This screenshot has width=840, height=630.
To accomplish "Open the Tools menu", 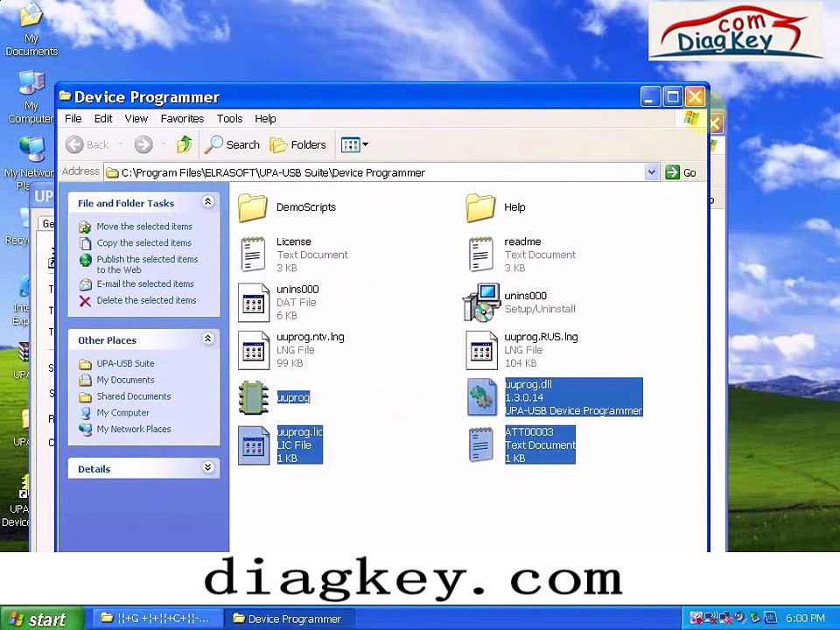I will [229, 118].
